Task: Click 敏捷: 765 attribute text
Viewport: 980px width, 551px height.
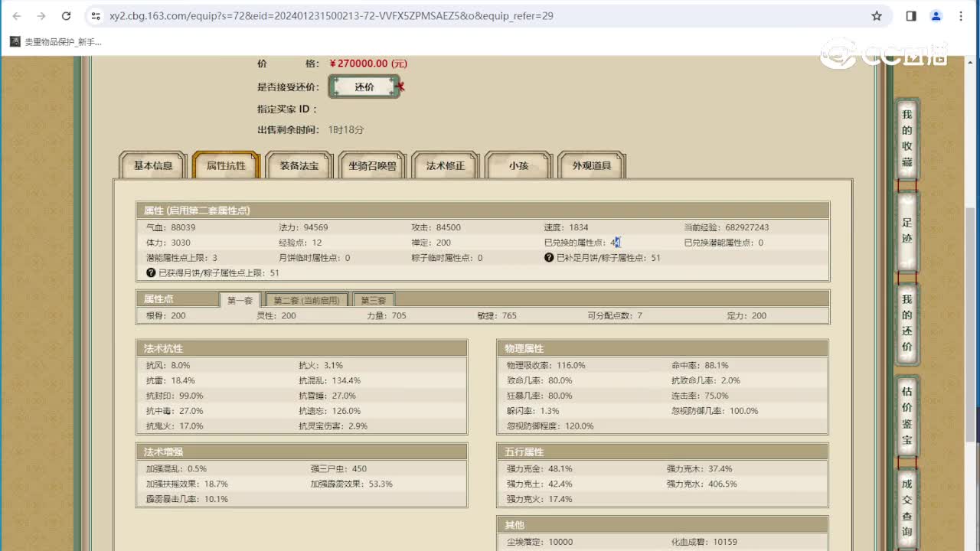Action: 497,315
